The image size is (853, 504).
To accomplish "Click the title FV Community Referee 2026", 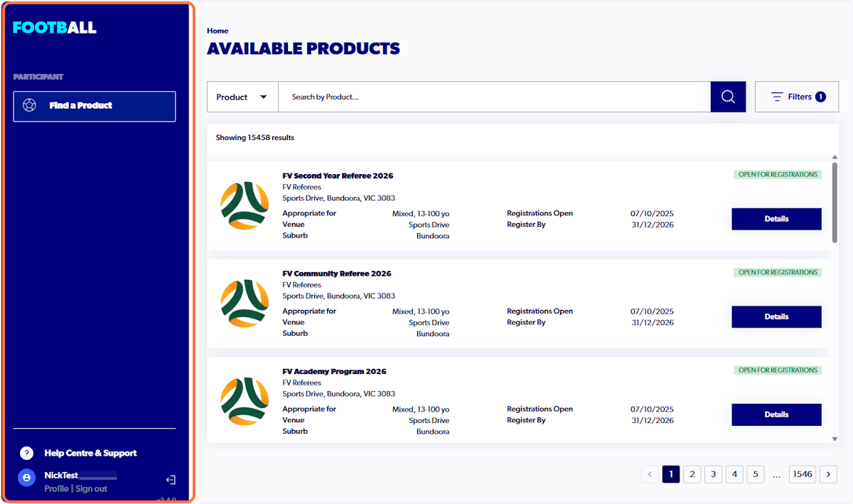I will tap(337, 274).
